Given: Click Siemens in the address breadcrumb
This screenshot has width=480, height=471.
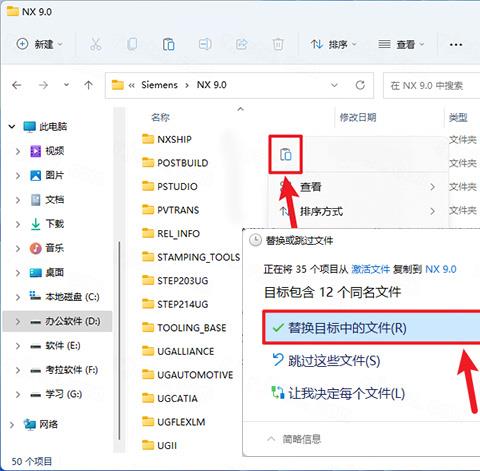Looking at the screenshot, I should 159,85.
